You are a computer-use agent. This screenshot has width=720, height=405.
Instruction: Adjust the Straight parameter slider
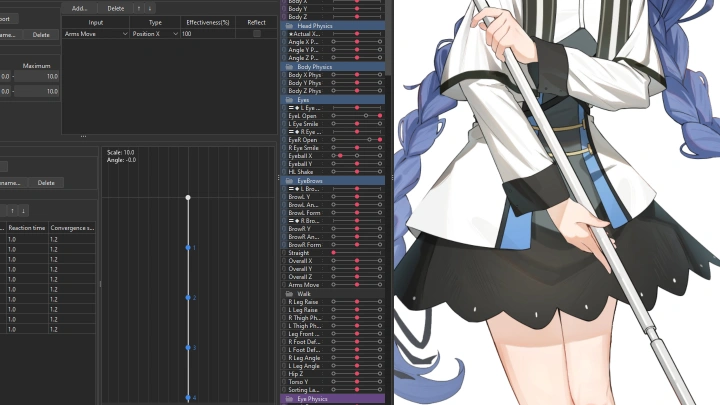pyautogui.click(x=357, y=253)
